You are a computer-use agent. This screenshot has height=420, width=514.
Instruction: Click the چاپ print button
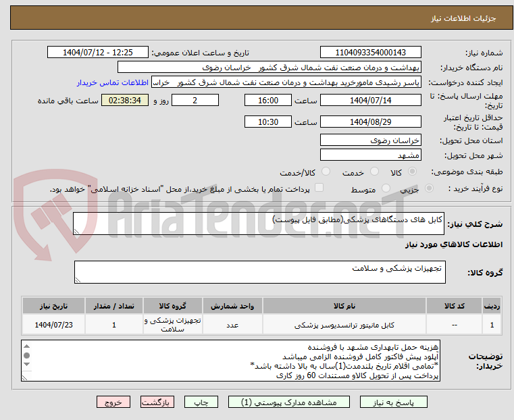(201, 402)
